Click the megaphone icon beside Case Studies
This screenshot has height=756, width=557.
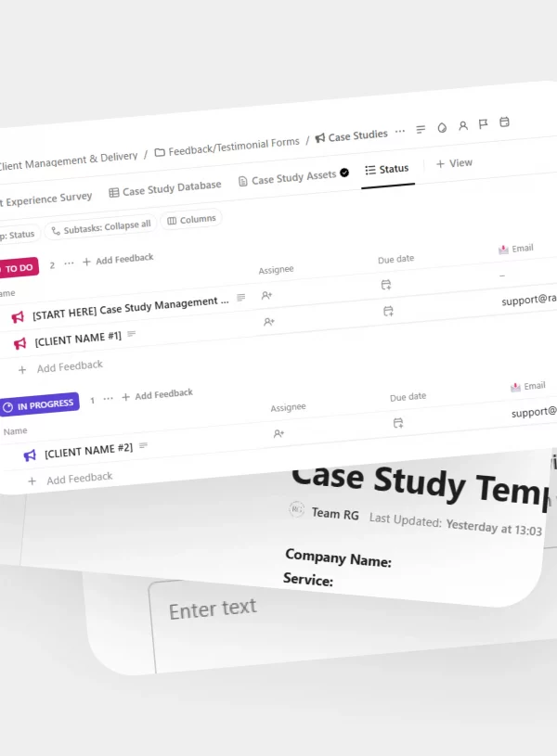pos(320,138)
